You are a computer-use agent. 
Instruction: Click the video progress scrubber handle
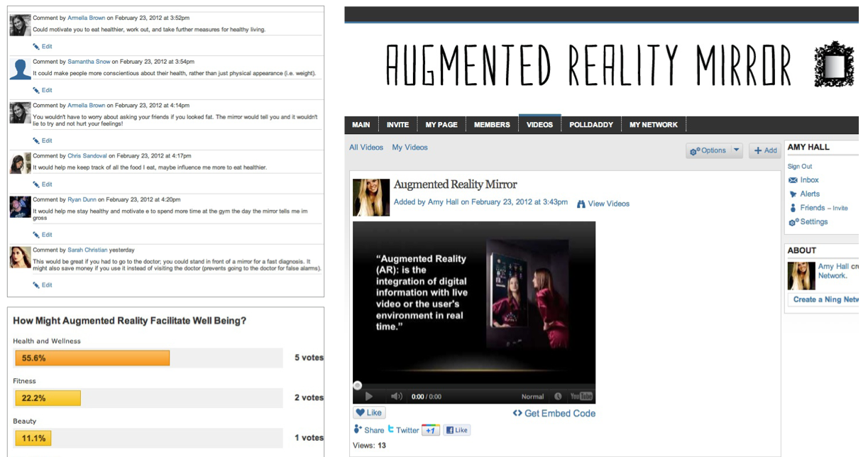[x=357, y=385]
